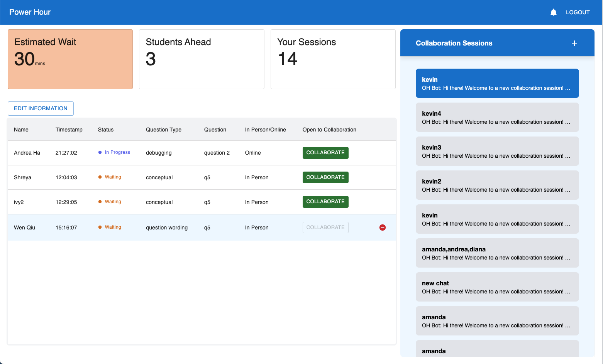Open the notifications bell

click(x=553, y=12)
